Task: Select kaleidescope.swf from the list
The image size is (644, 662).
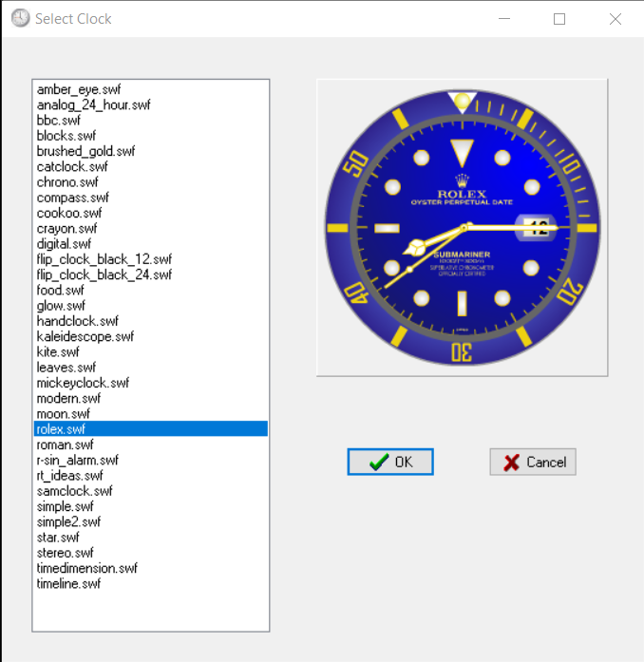Action: [85, 336]
